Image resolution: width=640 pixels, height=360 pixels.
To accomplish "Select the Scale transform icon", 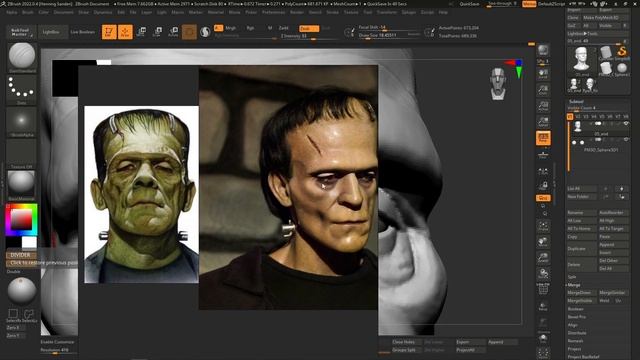I will pyautogui.click(x=157, y=32).
